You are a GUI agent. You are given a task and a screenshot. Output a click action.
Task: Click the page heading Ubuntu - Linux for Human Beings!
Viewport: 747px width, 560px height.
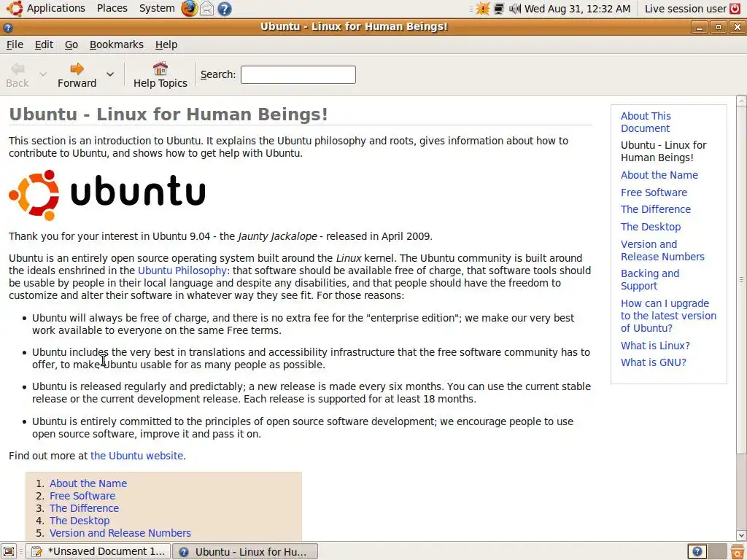point(169,114)
